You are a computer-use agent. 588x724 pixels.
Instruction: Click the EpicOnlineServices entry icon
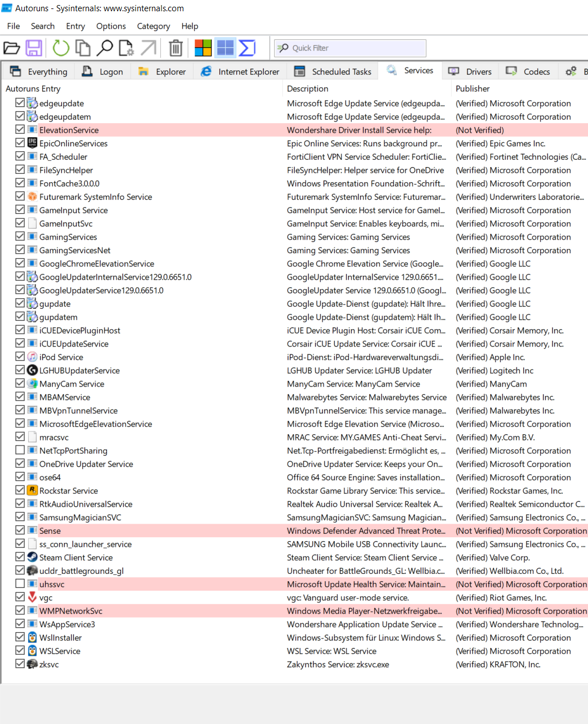pyautogui.click(x=33, y=143)
